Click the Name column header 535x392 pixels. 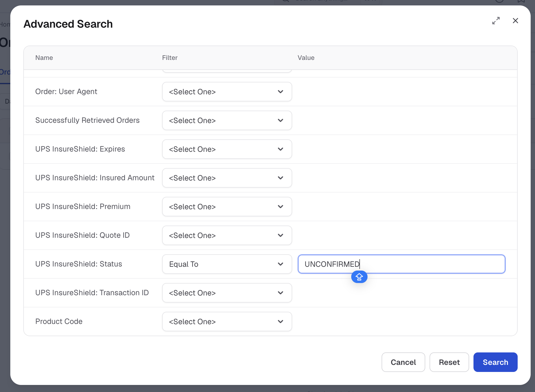44,58
